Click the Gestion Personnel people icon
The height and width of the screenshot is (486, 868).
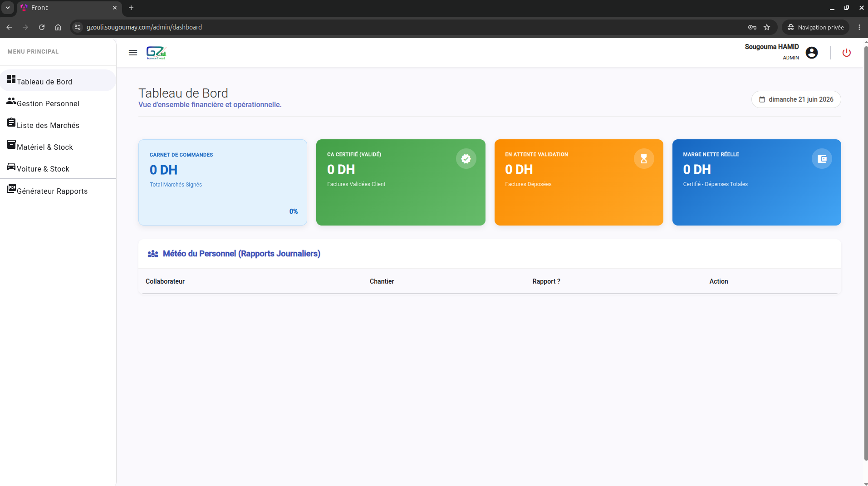coord(11,101)
